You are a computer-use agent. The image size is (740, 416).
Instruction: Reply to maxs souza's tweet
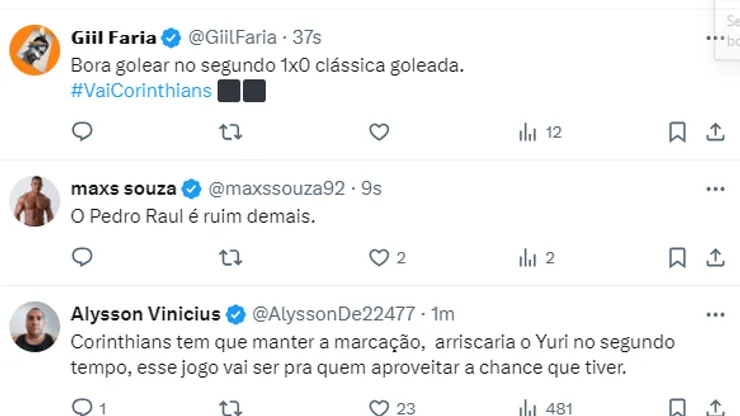[x=83, y=258]
